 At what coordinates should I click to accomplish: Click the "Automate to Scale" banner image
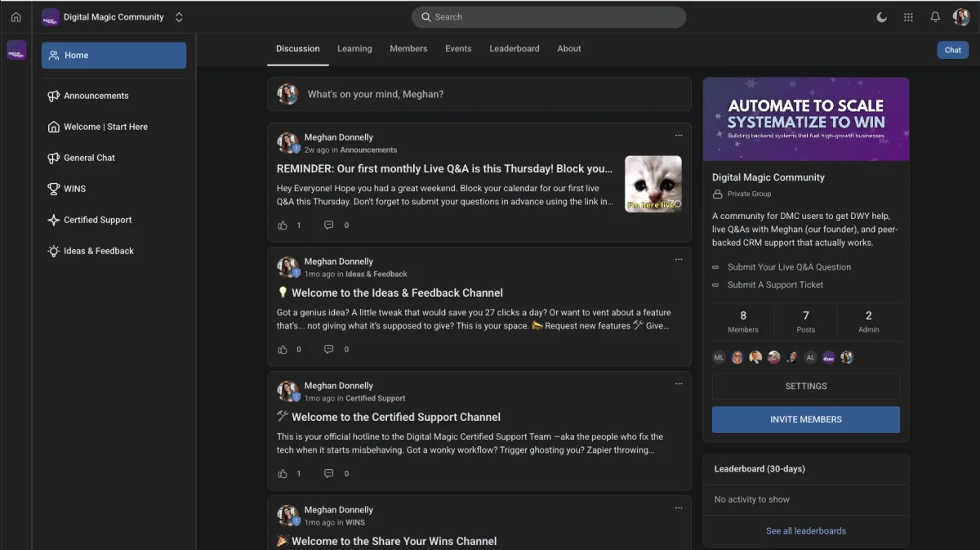(x=806, y=119)
